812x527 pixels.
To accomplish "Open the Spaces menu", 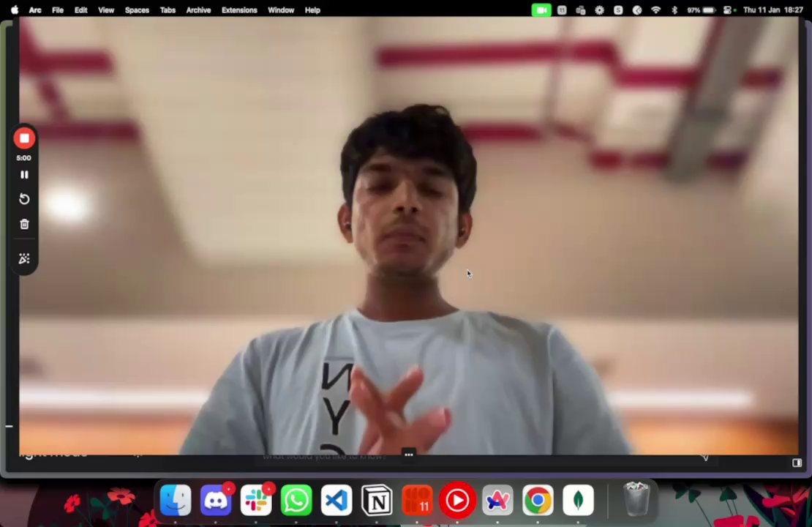I will click(x=137, y=10).
